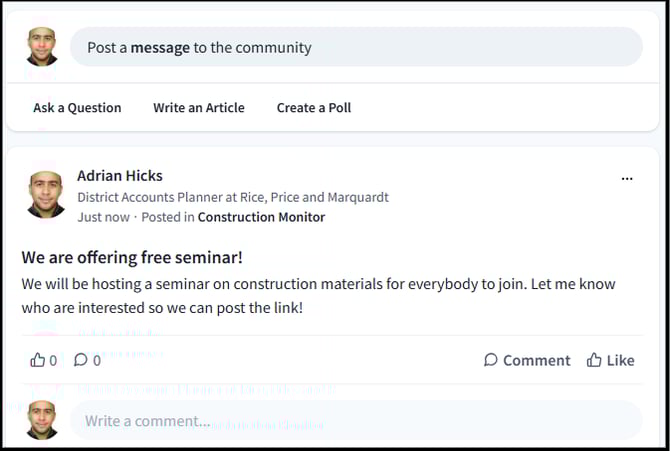Open the three-dot post options menu
Screen dimensions: 670x451
tap(627, 179)
